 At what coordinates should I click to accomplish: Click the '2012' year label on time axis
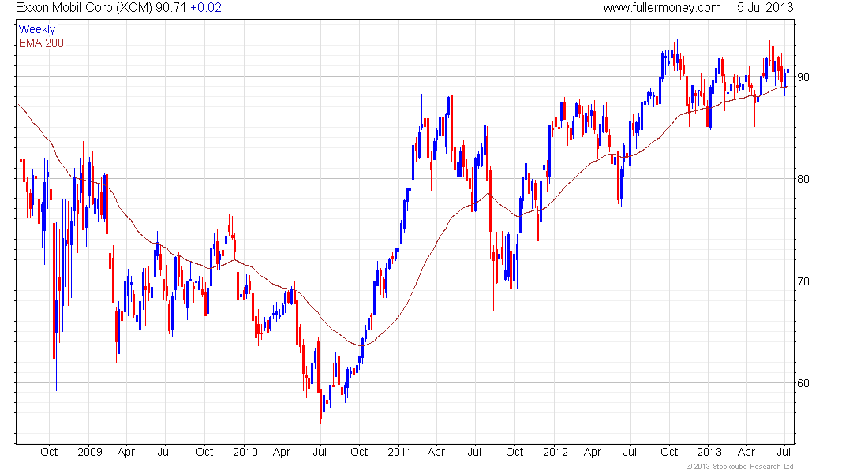(556, 452)
